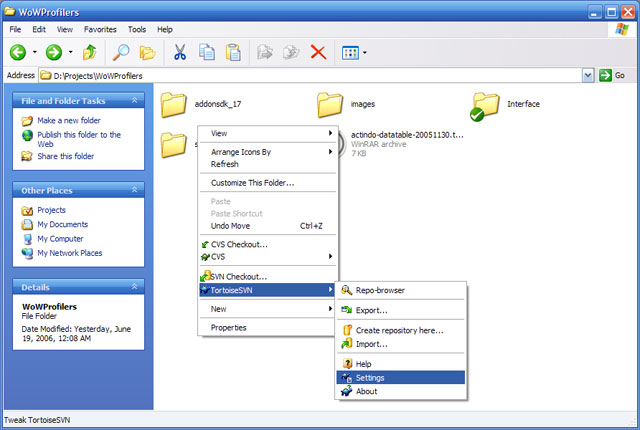The image size is (640, 430).
Task: Open the Tools menu
Action: click(137, 29)
